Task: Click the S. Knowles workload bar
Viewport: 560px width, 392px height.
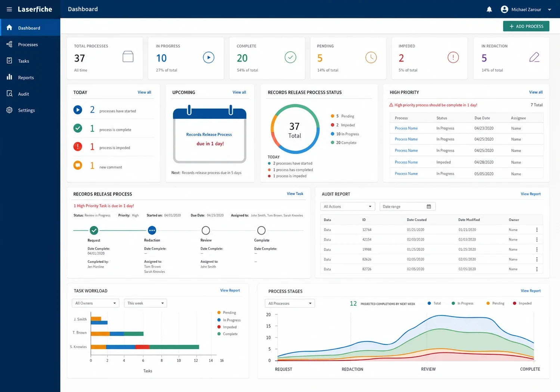Action: (145, 347)
